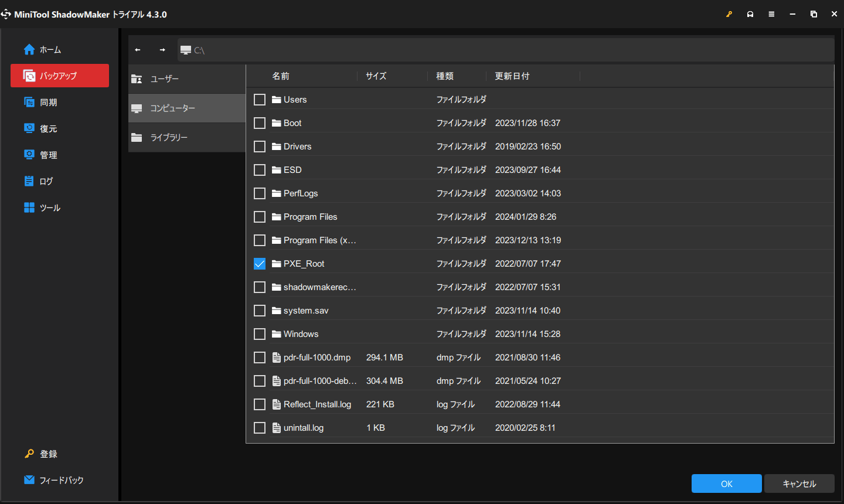This screenshot has height=504, width=844.
Task: Check the Reflect_Install.log file checkbox
Action: [260, 404]
